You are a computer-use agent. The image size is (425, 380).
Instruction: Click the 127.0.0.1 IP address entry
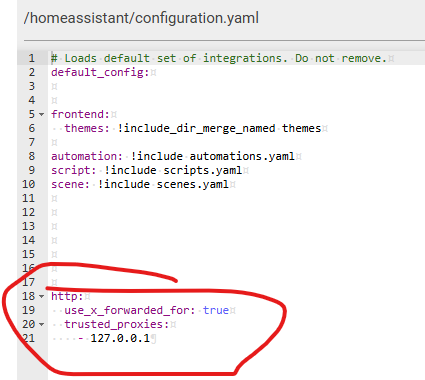pyautogui.click(x=120, y=338)
